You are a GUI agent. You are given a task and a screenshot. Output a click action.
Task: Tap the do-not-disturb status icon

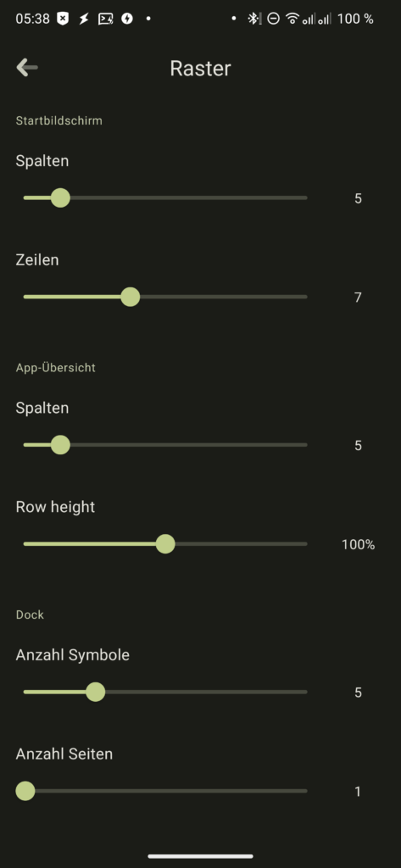[x=273, y=19]
